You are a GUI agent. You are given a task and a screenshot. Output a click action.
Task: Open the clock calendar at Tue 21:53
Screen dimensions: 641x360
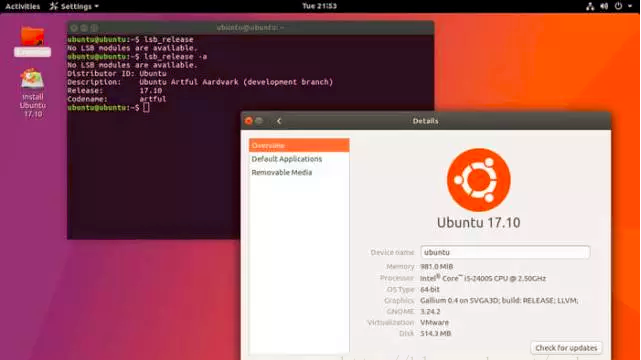(x=319, y=6)
